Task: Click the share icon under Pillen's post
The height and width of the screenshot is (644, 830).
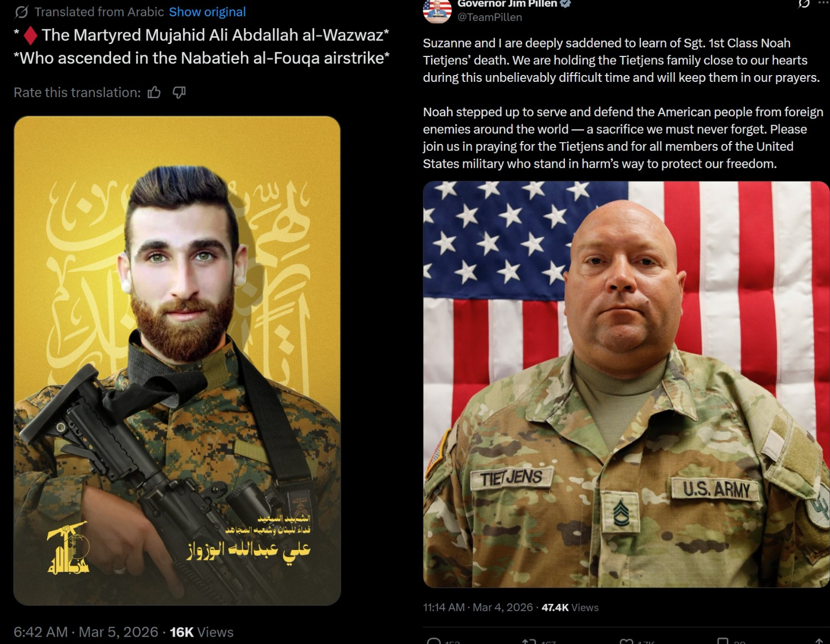Action: tap(819, 641)
